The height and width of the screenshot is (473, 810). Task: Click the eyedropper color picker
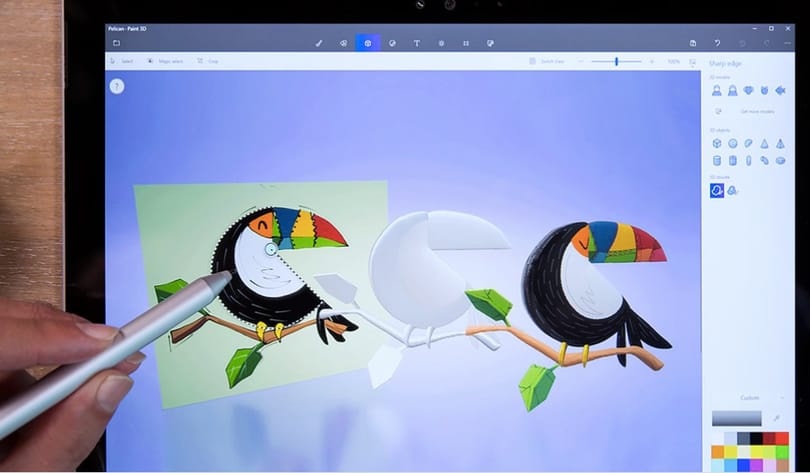[775, 418]
